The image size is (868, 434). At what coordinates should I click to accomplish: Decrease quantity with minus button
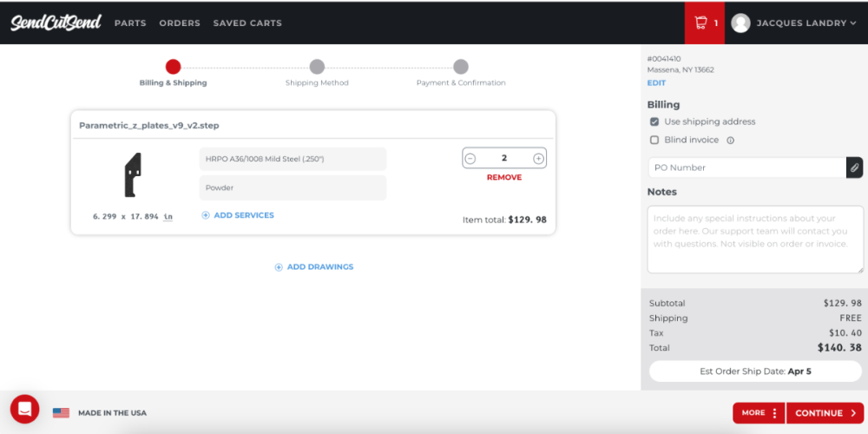click(470, 158)
